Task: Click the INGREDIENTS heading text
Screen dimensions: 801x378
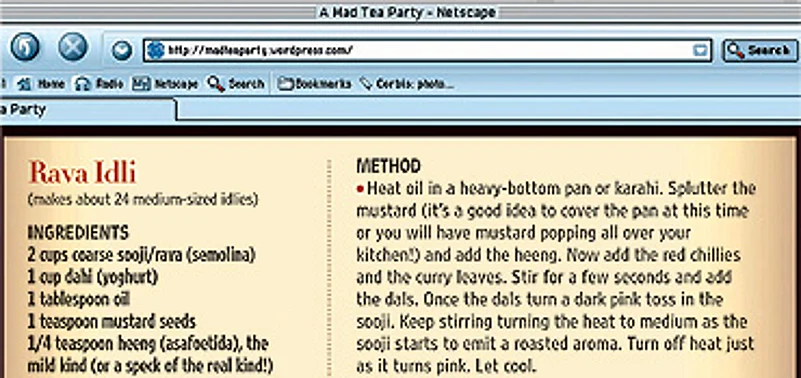Action: pyautogui.click(x=78, y=232)
